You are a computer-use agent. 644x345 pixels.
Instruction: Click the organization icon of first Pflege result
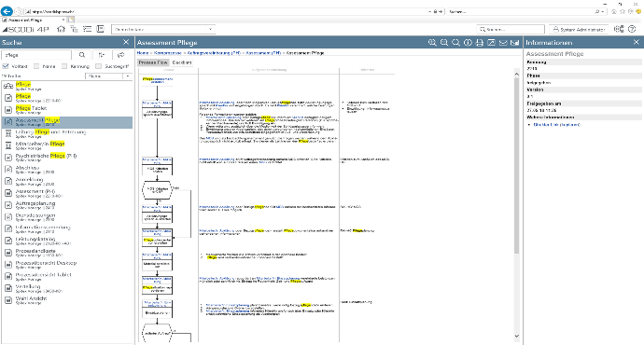click(x=8, y=86)
